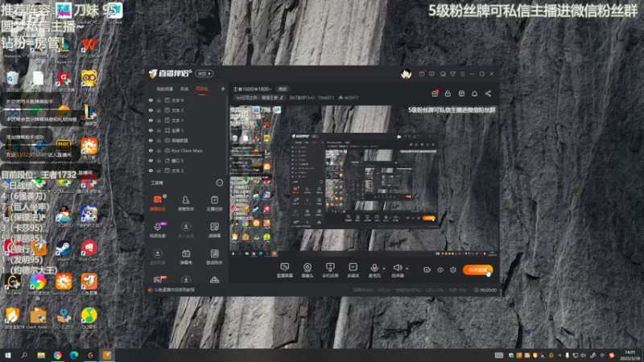644x362 pixels.
Task: Click the unlock padlock icon in header
Action: (x=448, y=93)
